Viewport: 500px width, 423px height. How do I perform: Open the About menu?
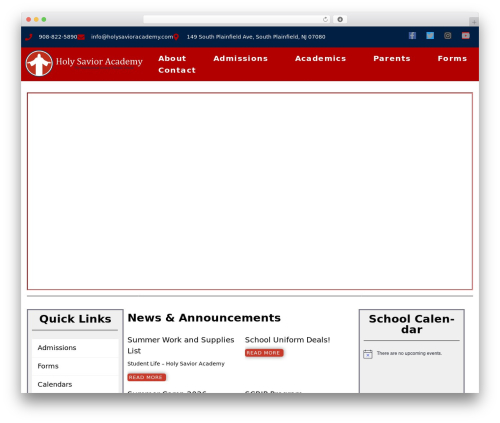[x=172, y=58]
